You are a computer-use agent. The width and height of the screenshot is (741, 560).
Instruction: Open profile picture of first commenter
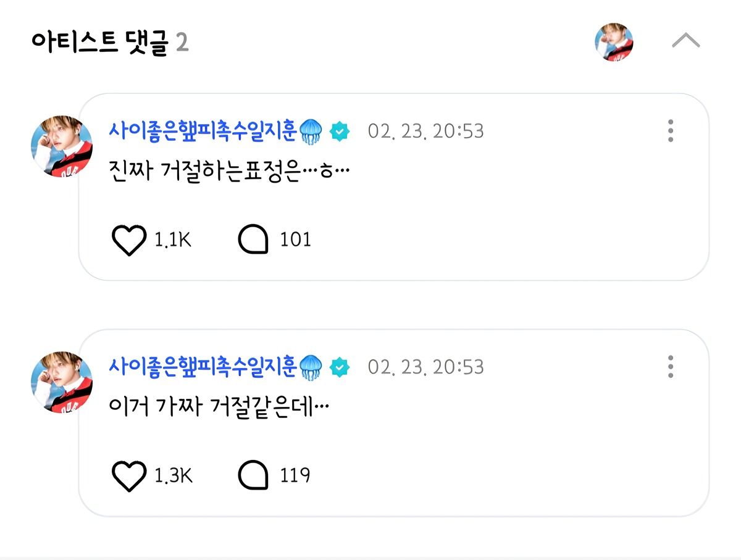pyautogui.click(x=62, y=146)
